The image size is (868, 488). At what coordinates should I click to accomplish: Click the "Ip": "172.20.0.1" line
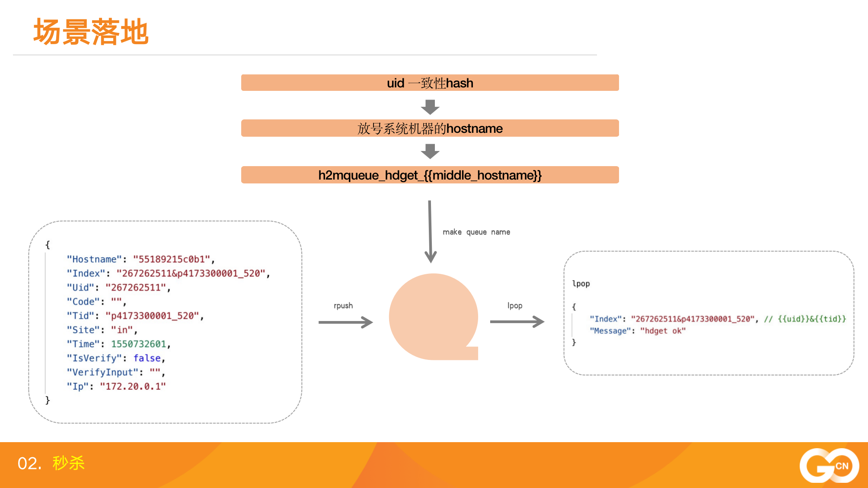116,386
